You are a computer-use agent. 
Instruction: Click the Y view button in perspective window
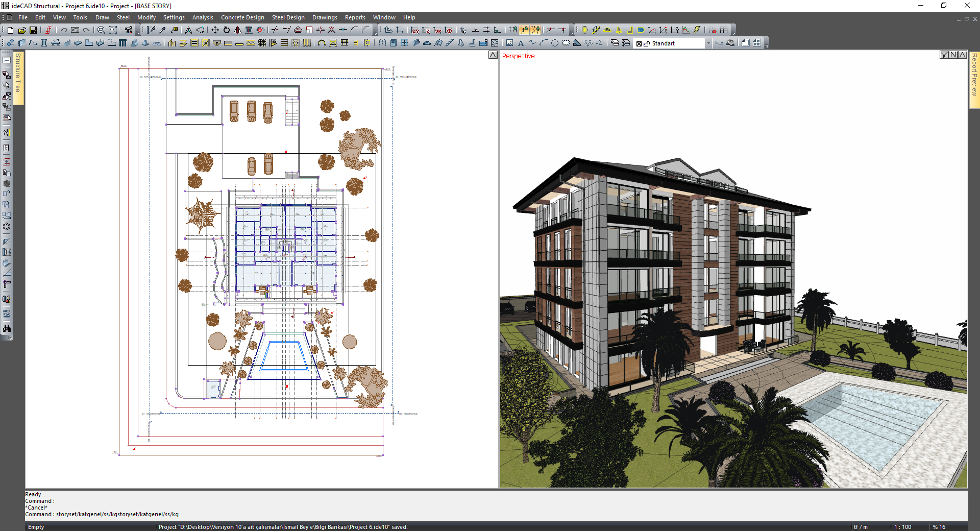pyautogui.click(x=944, y=55)
